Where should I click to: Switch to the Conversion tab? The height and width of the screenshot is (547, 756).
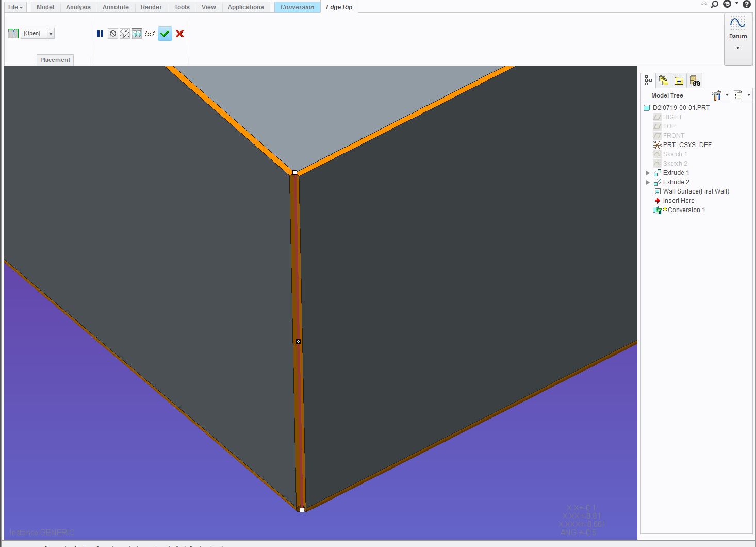[x=297, y=7]
